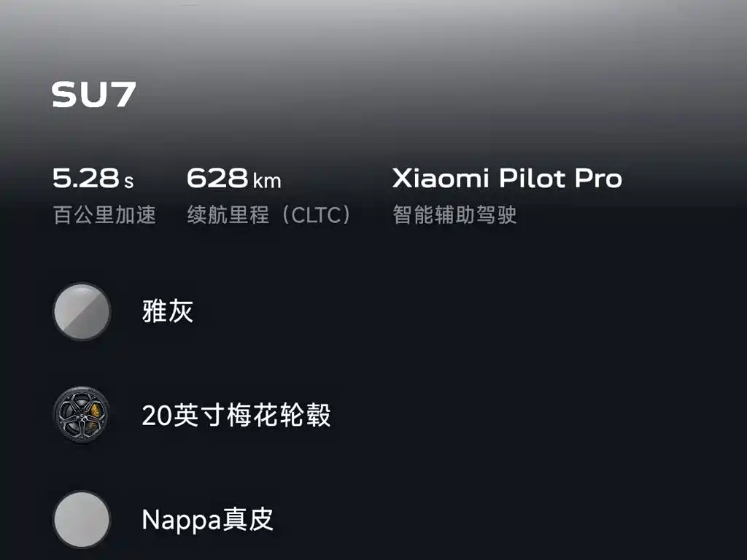This screenshot has width=747, height=560.
Task: Click the Nappa leather color circle
Action: coord(82,519)
